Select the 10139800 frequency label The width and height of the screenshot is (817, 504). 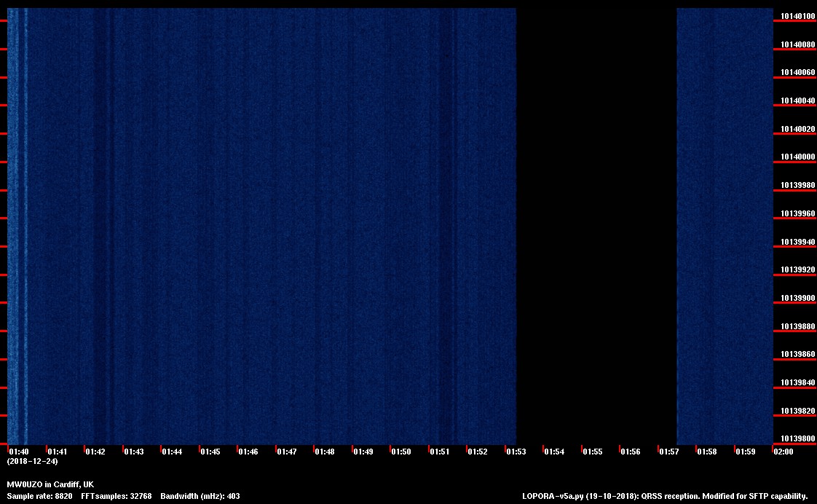[x=797, y=438]
